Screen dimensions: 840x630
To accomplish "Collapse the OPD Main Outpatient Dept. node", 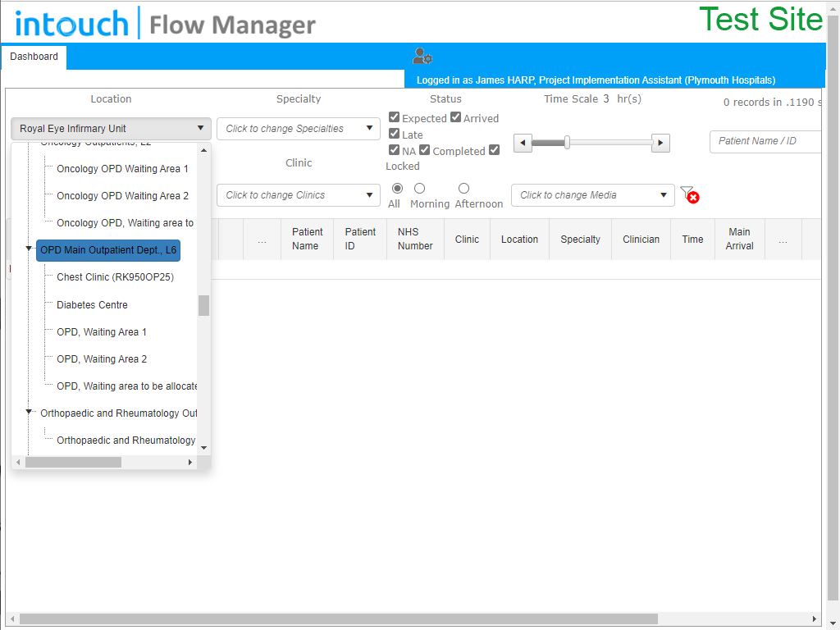I will coord(29,249).
